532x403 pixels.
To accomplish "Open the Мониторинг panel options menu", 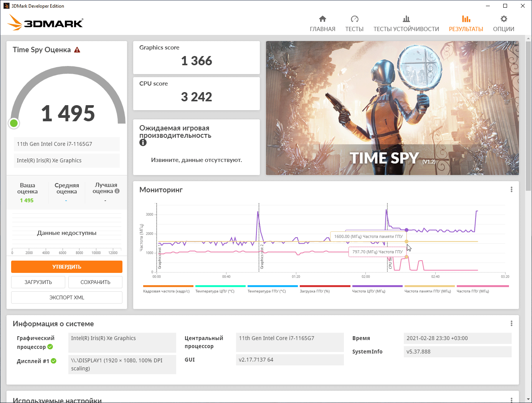I will click(x=511, y=190).
